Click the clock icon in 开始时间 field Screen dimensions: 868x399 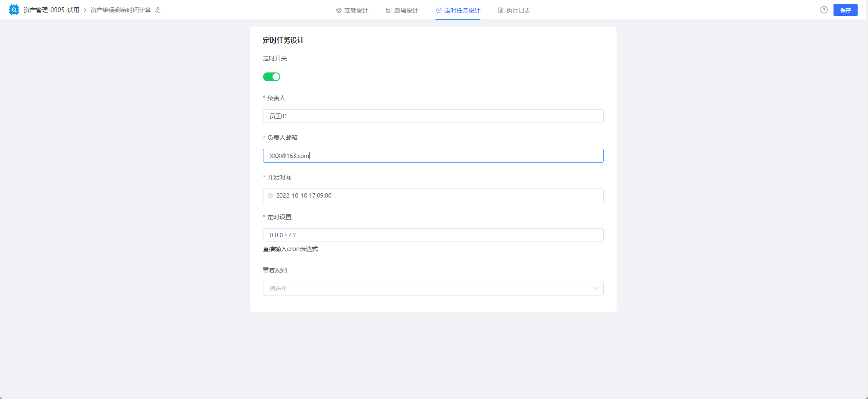(270, 195)
